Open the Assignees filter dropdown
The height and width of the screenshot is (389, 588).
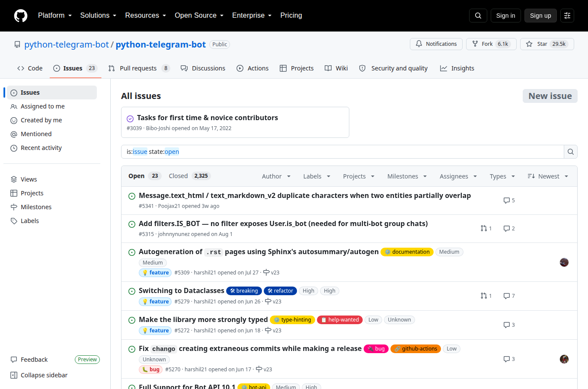click(x=458, y=176)
